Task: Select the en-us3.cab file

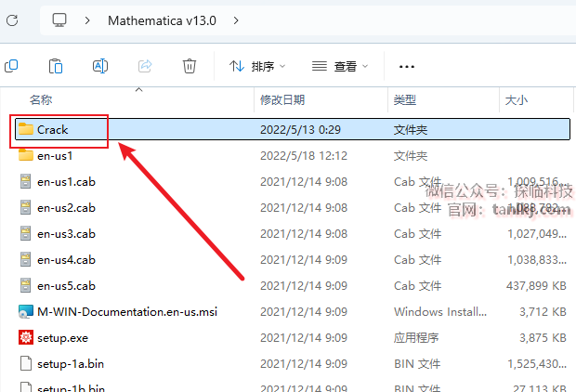Action: (x=66, y=233)
